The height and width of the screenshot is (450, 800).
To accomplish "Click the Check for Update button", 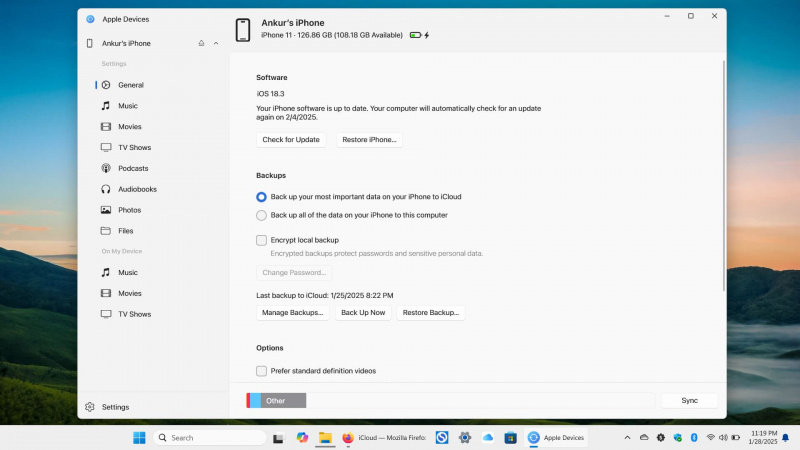I will click(291, 140).
